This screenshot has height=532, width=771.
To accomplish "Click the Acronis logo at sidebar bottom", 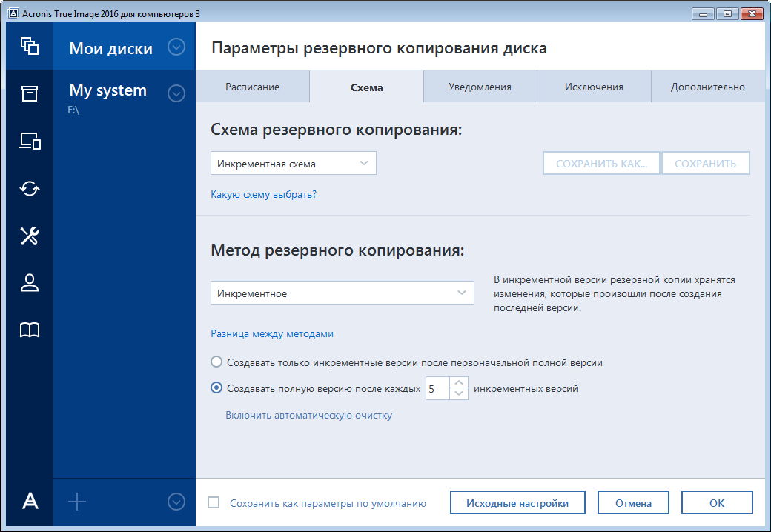I will point(29,501).
